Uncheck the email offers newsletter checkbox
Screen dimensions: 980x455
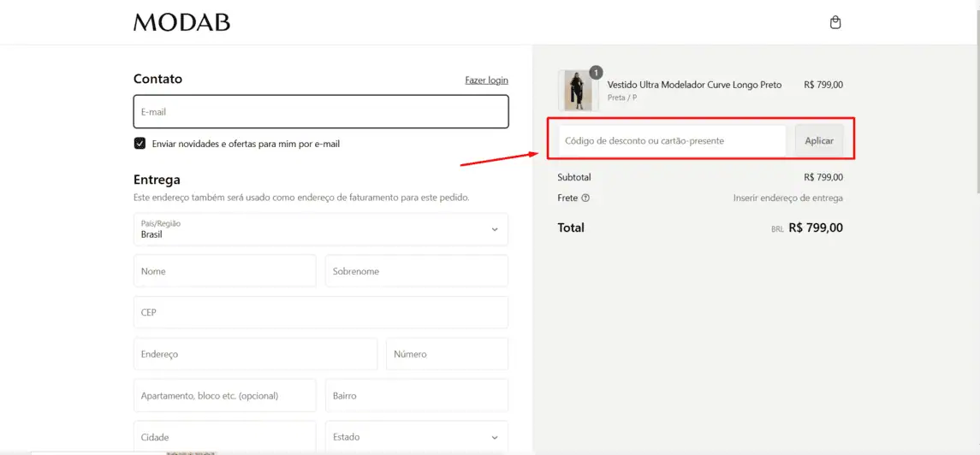coord(140,144)
